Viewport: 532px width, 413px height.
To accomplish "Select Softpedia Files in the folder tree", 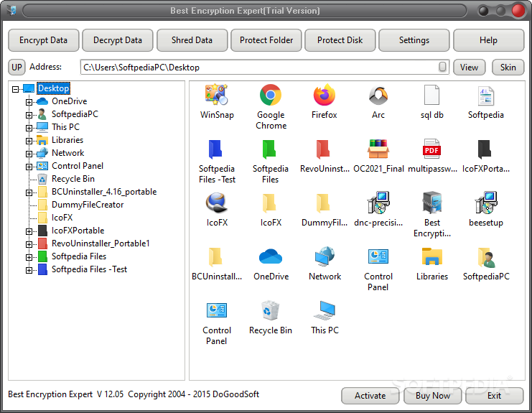I will coord(79,256).
